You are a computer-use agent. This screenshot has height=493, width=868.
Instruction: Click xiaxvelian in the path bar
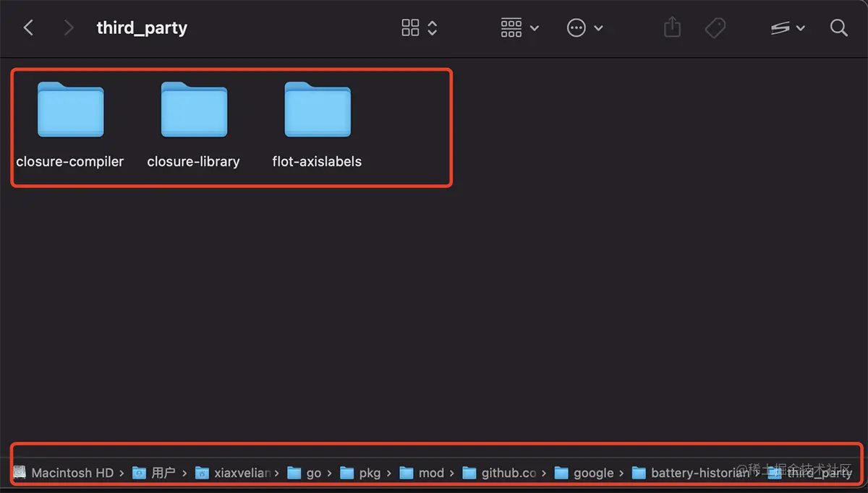[x=233, y=473]
